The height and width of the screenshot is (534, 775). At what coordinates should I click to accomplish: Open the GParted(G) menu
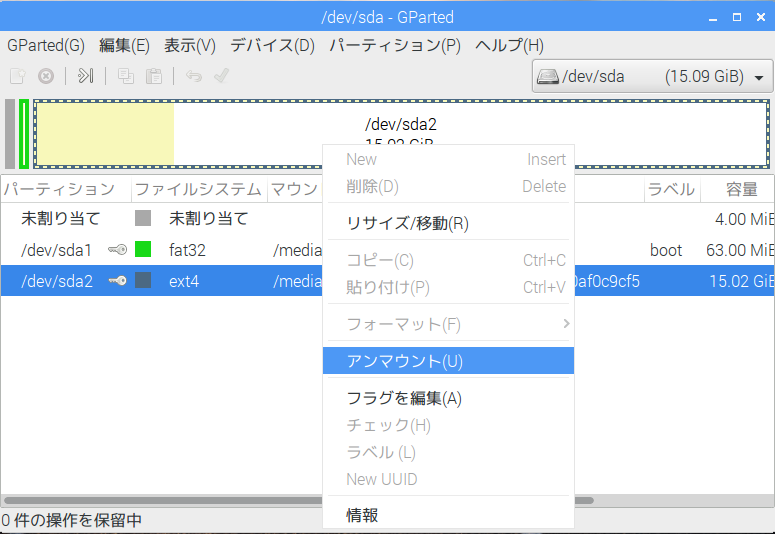pos(46,45)
